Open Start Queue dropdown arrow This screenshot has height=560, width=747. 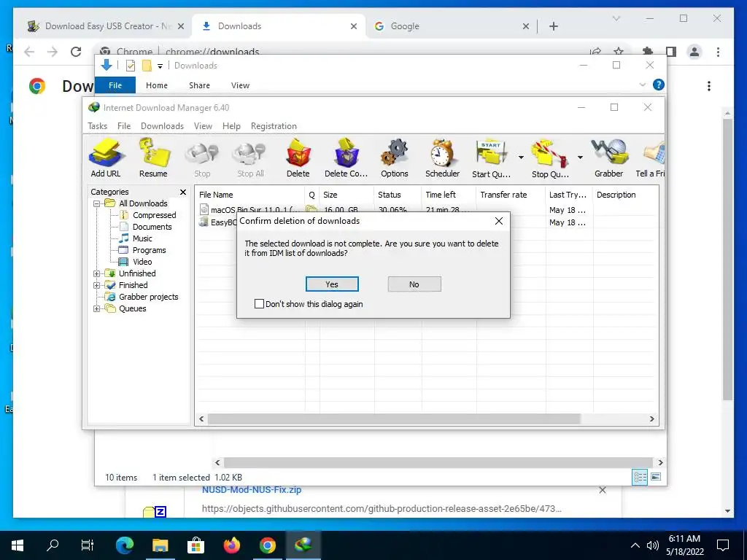[x=521, y=157]
